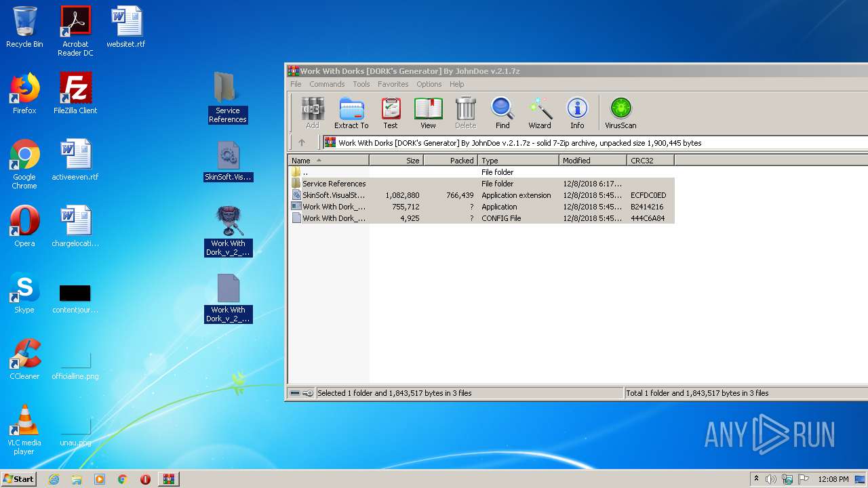This screenshot has width=868, height=488.
Task: Open the Commands menu
Action: [327, 84]
